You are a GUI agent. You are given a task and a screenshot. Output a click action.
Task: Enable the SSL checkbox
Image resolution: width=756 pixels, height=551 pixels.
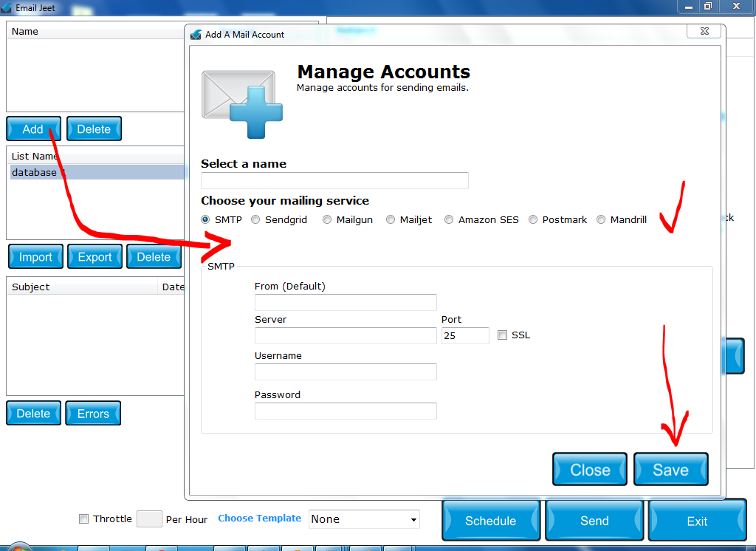point(502,335)
